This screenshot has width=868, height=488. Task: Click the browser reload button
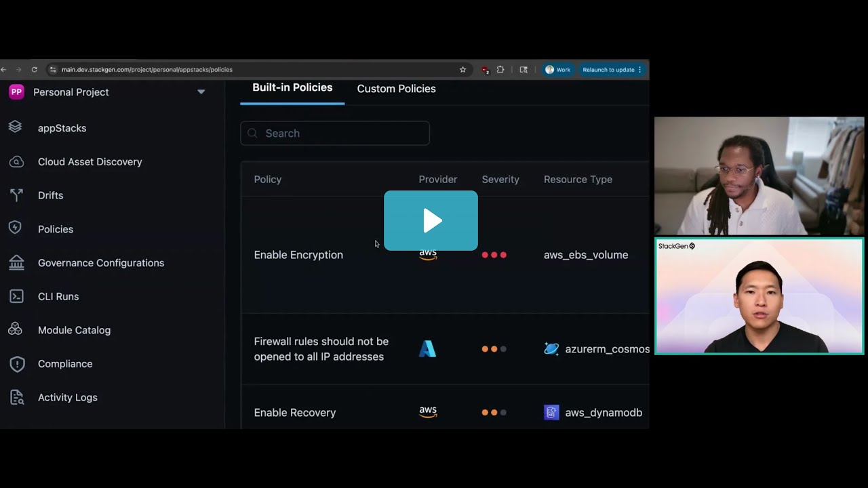click(x=34, y=69)
